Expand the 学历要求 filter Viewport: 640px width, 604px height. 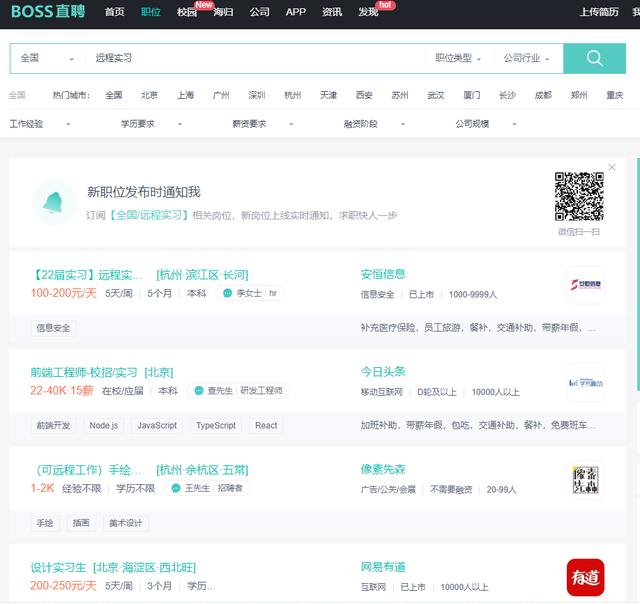151,124
